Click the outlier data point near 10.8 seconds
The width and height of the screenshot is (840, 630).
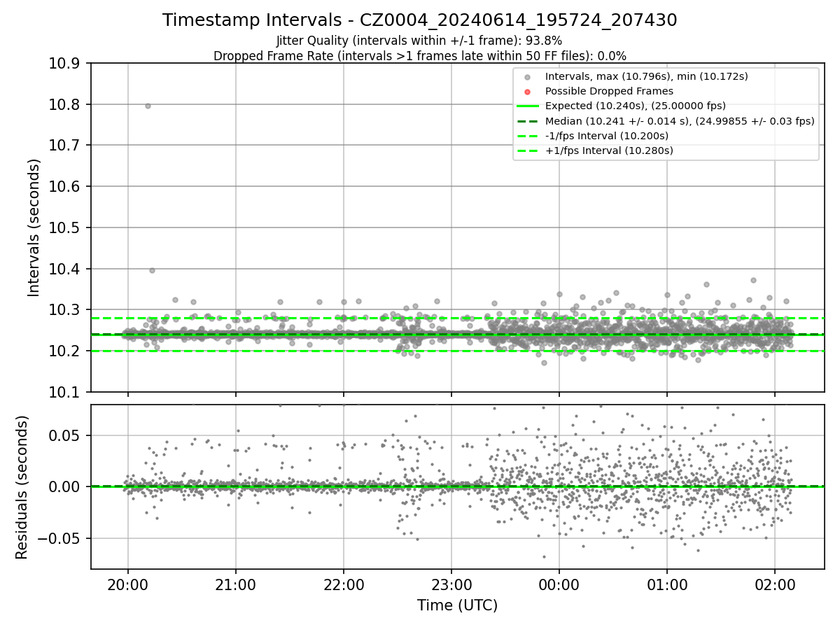point(148,106)
